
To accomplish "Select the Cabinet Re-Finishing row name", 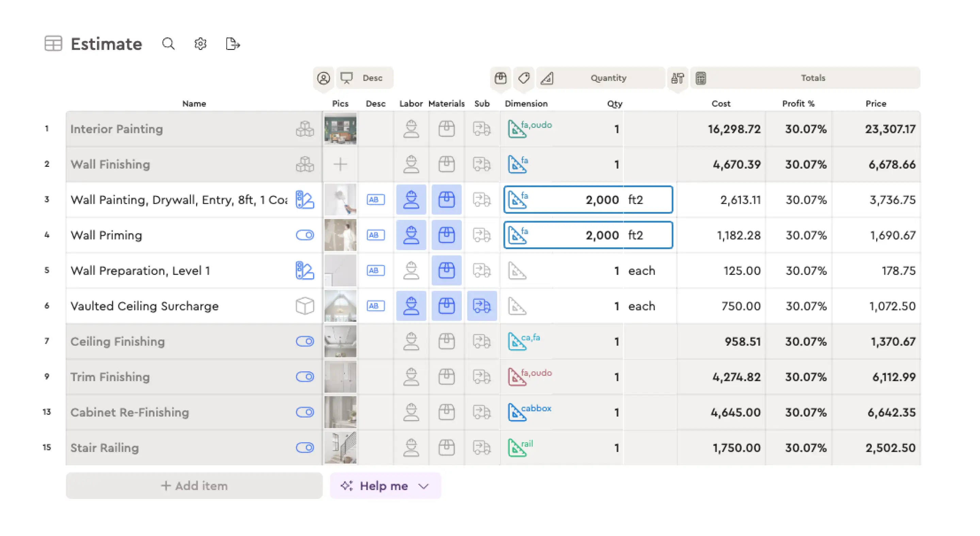I will point(129,412).
